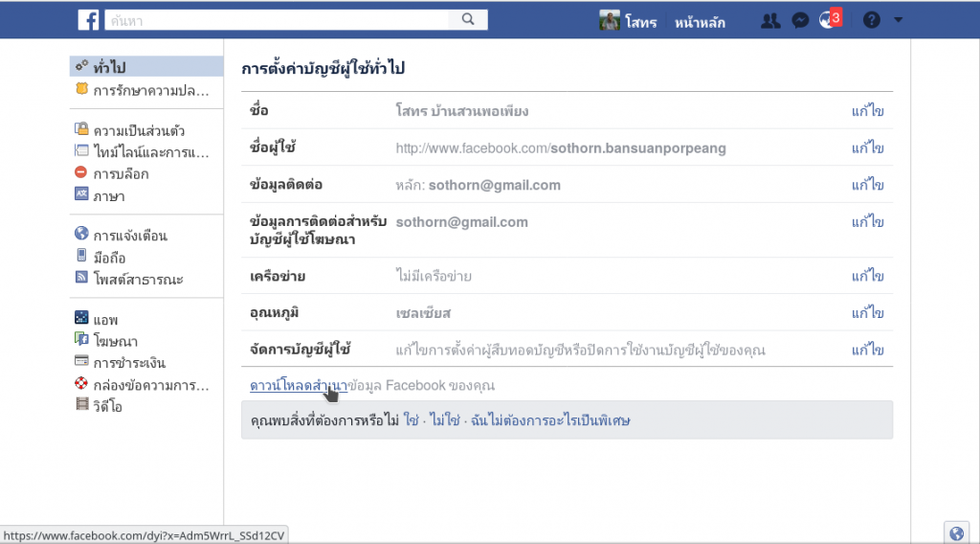
Task: Open แอพ apps settings
Action: [105, 320]
